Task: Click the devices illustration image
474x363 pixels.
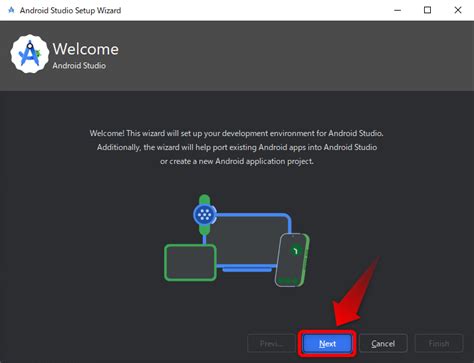Action: pos(237,241)
